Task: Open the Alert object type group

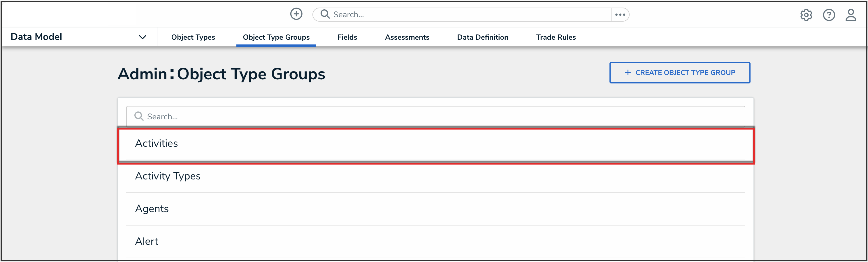Action: click(x=147, y=242)
